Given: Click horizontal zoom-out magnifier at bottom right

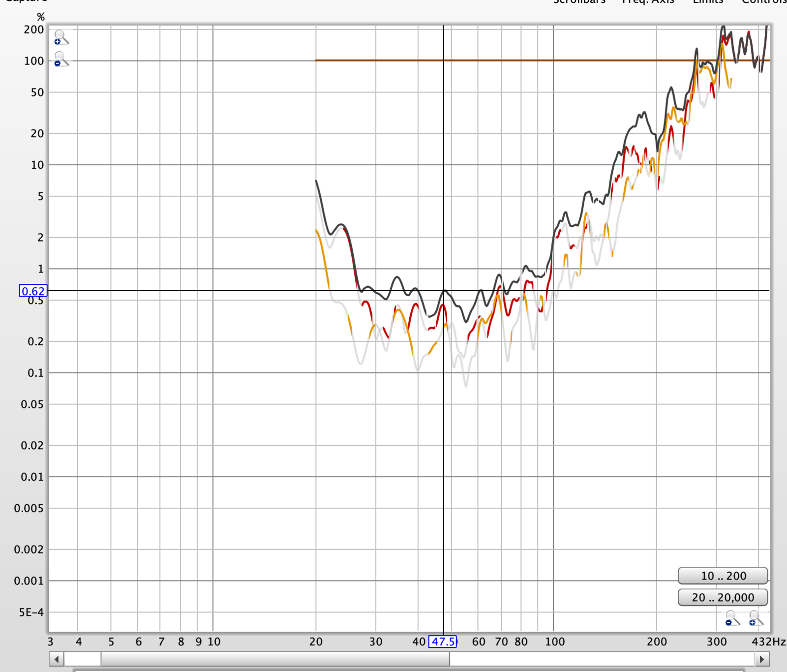Looking at the screenshot, I should click(732, 618).
